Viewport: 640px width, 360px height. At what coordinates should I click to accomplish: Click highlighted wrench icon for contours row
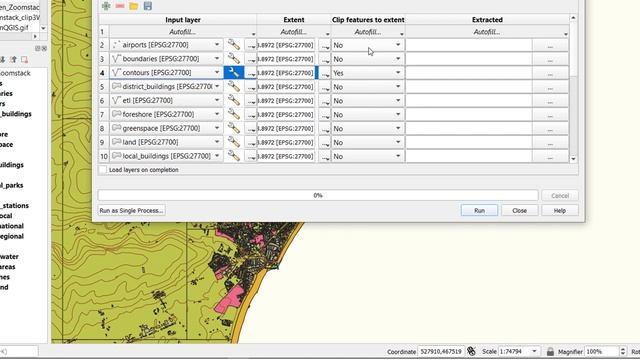[x=234, y=73]
